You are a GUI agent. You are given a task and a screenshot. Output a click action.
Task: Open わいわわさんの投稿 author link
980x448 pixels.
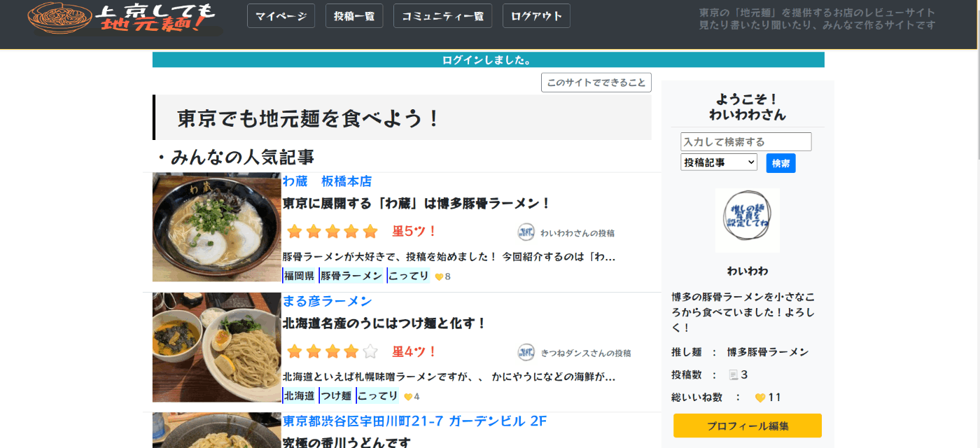577,233
